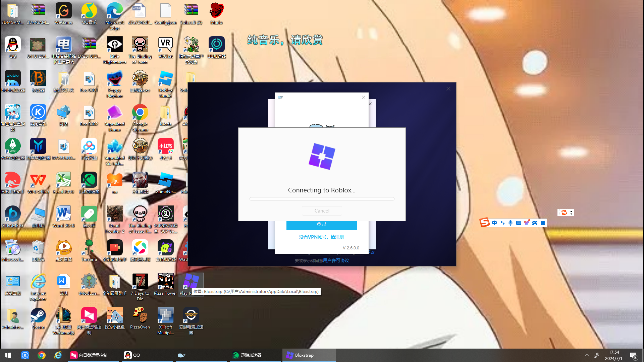Switch to 向日葵远程控制 taskbar item
Image resolution: width=644 pixels, height=362 pixels.
[93, 355]
